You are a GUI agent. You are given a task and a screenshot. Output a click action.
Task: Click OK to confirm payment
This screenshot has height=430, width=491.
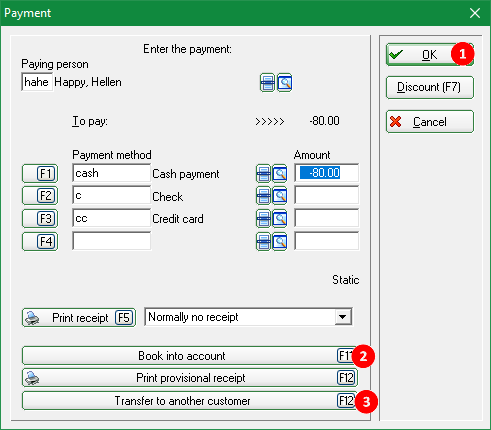tap(430, 54)
